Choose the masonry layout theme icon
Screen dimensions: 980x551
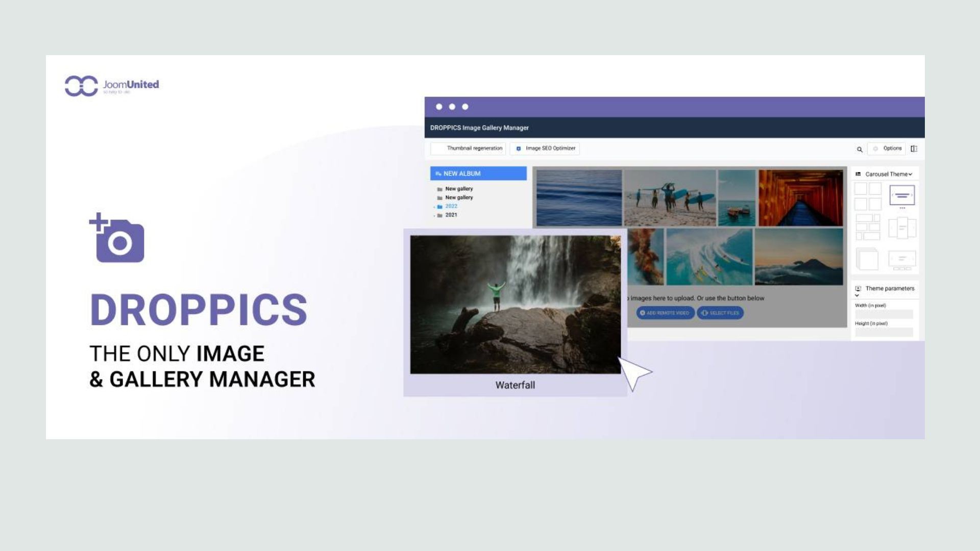click(x=868, y=228)
